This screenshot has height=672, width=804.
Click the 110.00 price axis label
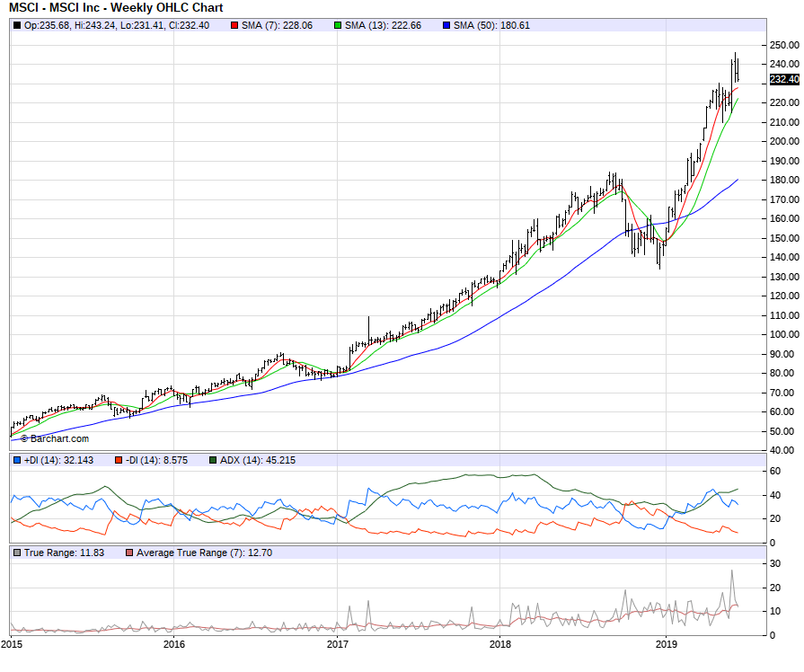pos(784,315)
